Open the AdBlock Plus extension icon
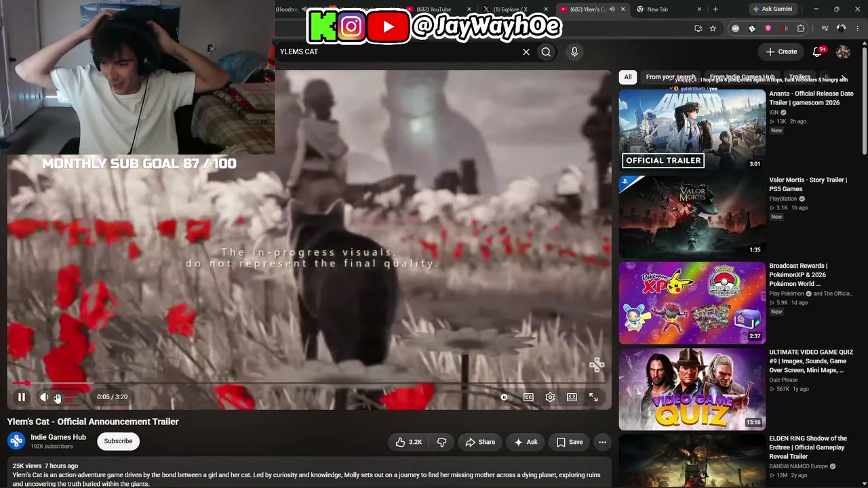 coord(735,28)
